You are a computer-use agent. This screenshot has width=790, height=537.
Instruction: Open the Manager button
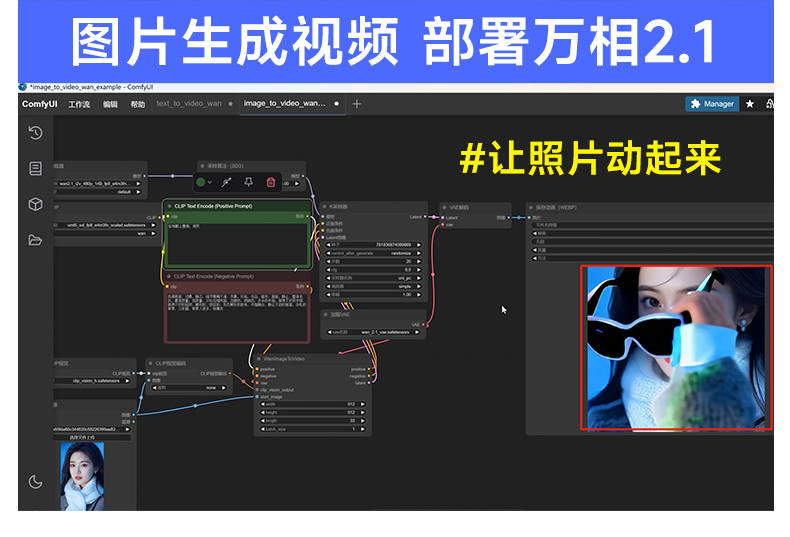[712, 104]
